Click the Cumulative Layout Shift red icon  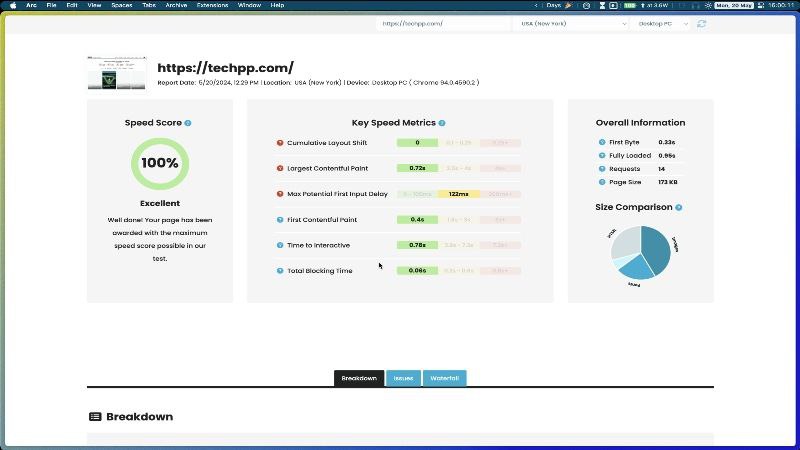(x=280, y=143)
